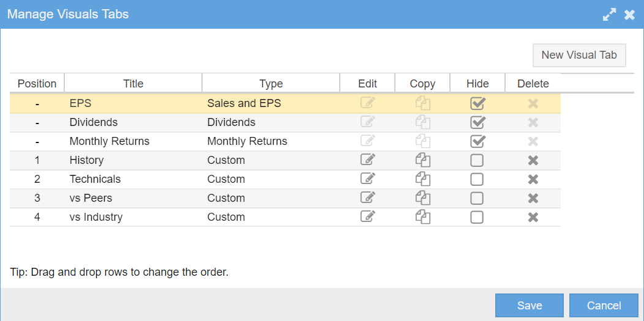Uncheck Hide for Monthly Returns row
The height and width of the screenshot is (321, 644).
[477, 141]
